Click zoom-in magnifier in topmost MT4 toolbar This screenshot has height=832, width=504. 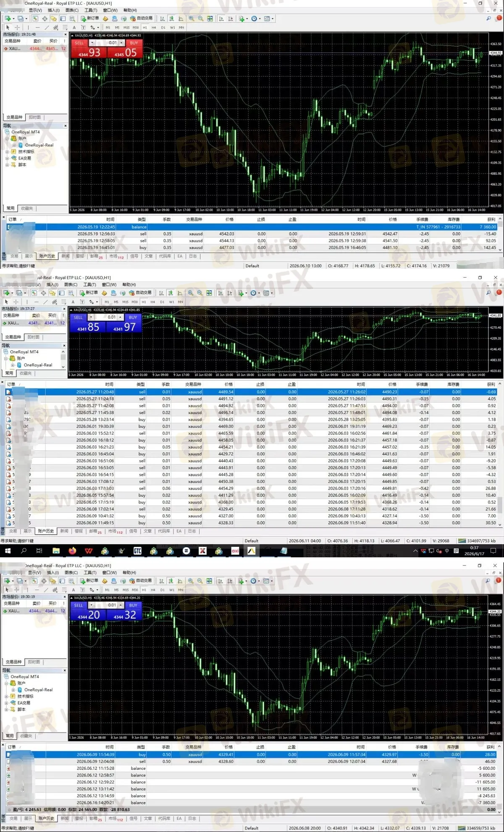192,18
